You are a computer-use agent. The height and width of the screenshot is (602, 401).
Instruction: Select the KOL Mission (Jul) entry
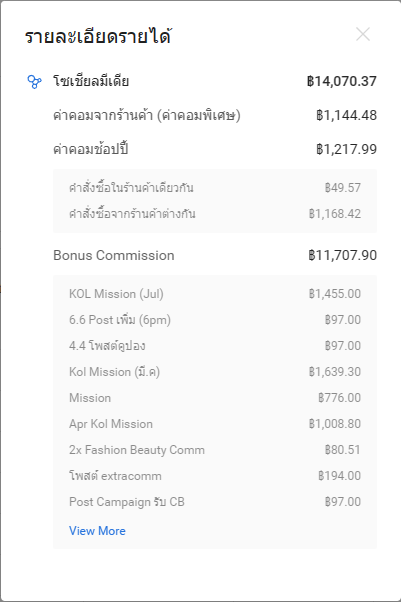[116, 294]
